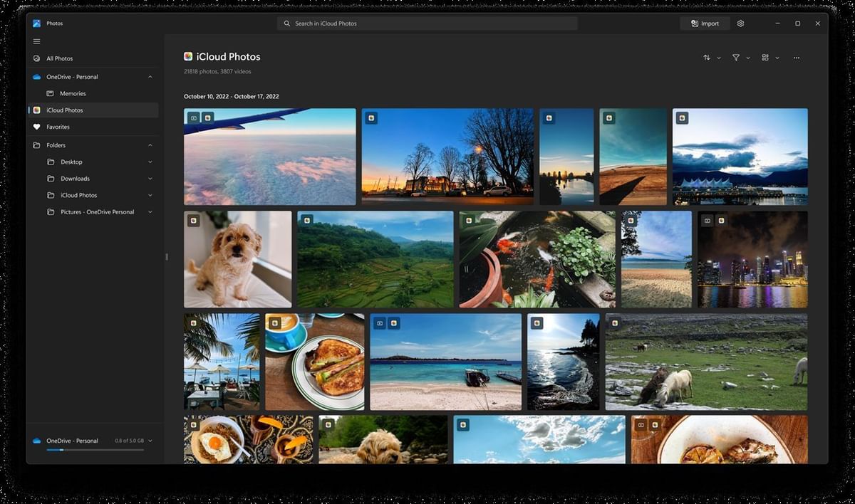
Task: Click the Import button
Action: [x=705, y=23]
